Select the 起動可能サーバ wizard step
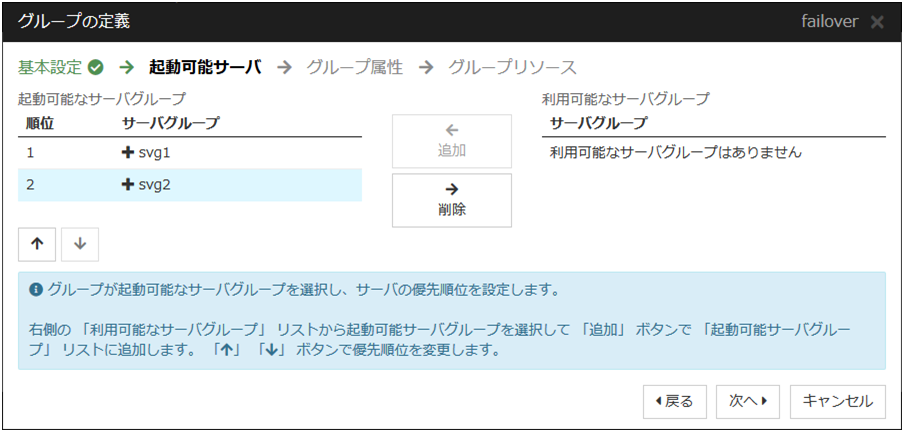The height and width of the screenshot is (432, 904). (x=204, y=68)
